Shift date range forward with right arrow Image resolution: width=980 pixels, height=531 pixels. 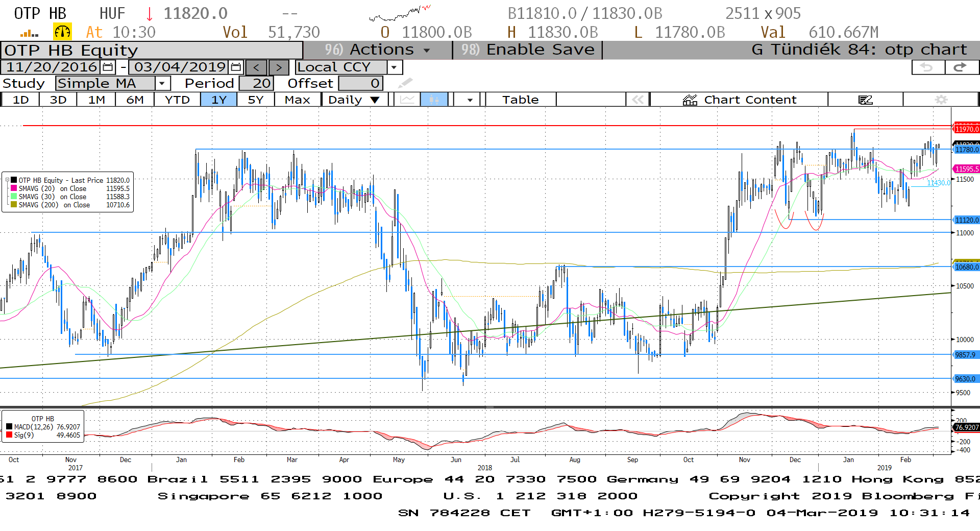point(279,67)
